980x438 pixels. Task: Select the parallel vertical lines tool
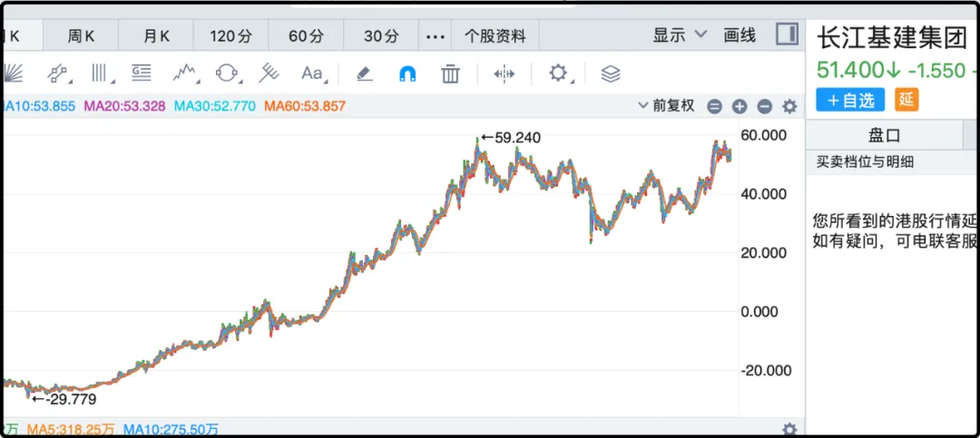(99, 73)
